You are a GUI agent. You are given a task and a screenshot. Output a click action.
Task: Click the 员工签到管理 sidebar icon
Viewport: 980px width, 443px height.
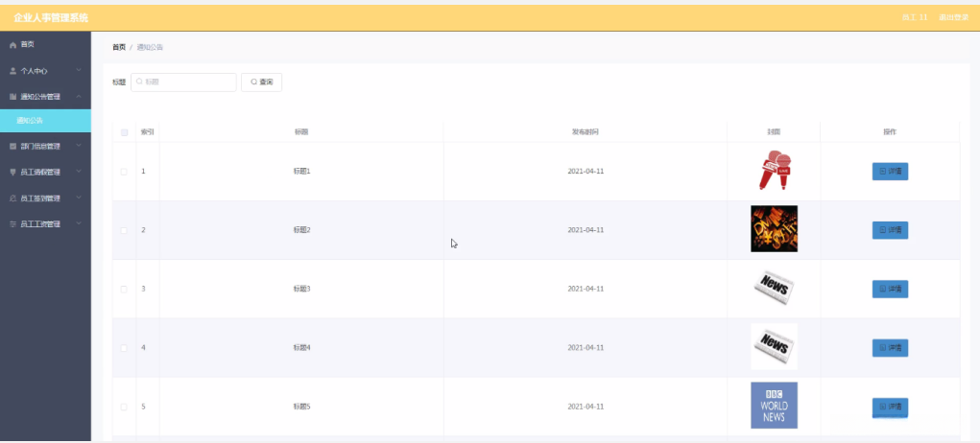tap(12, 198)
